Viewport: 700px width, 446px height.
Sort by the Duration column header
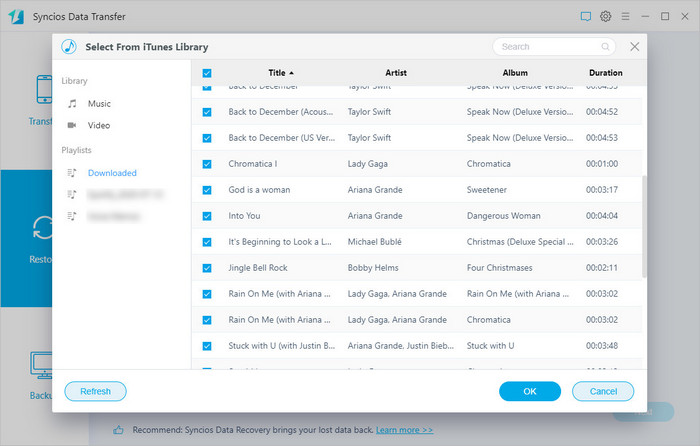click(606, 73)
